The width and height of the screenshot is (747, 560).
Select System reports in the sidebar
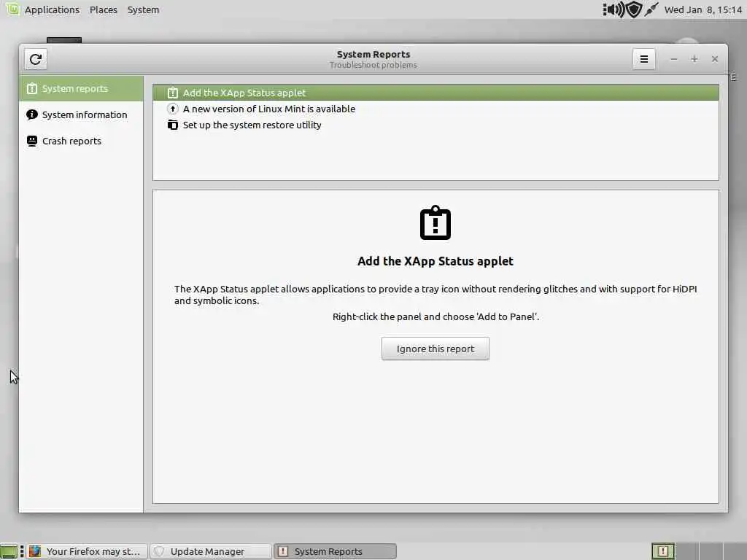[x=81, y=88]
